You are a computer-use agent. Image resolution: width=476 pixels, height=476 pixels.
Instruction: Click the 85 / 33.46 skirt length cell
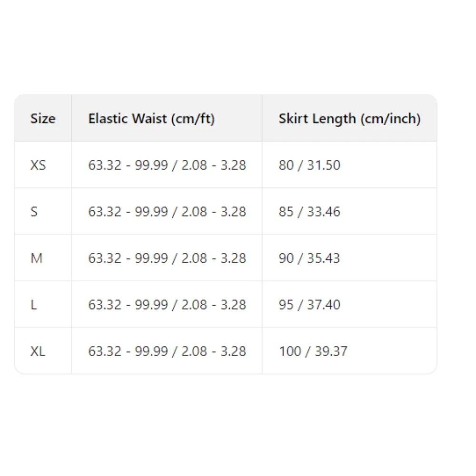click(309, 211)
